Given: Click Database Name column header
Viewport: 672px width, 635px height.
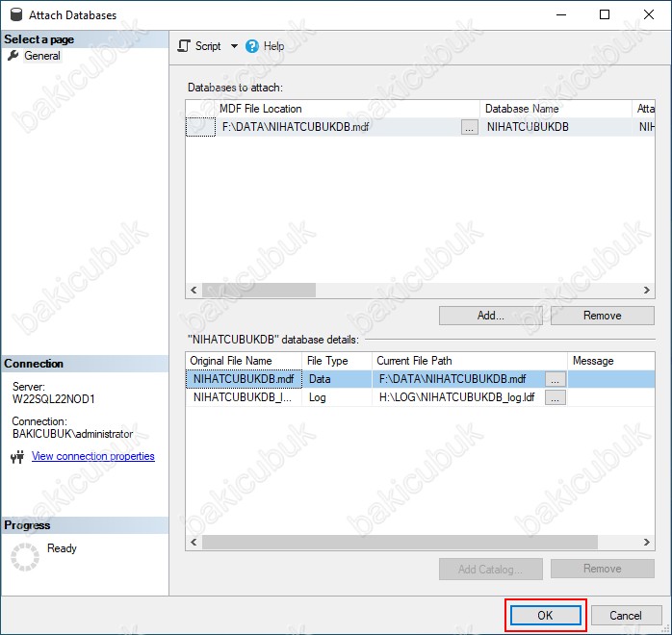Looking at the screenshot, I should [556, 109].
